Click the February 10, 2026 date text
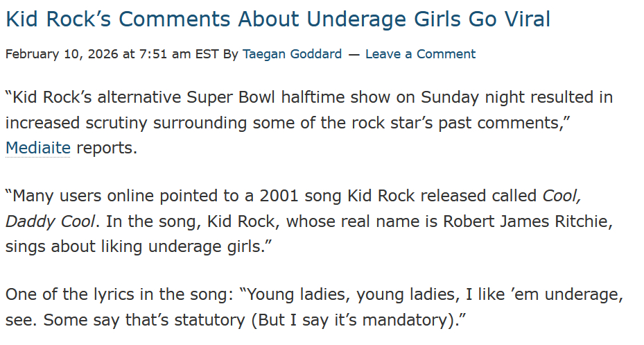Image resolution: width=644 pixels, height=345 pixels. point(62,54)
